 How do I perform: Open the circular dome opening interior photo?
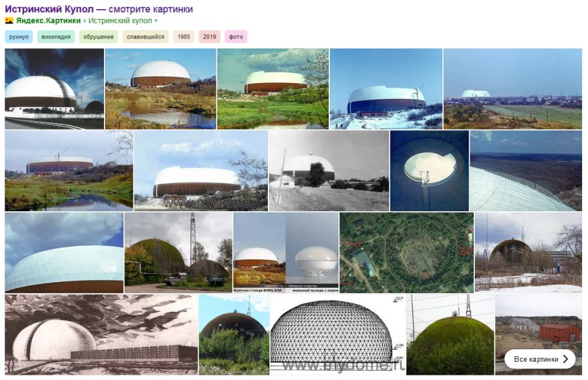pyautogui.click(x=429, y=170)
